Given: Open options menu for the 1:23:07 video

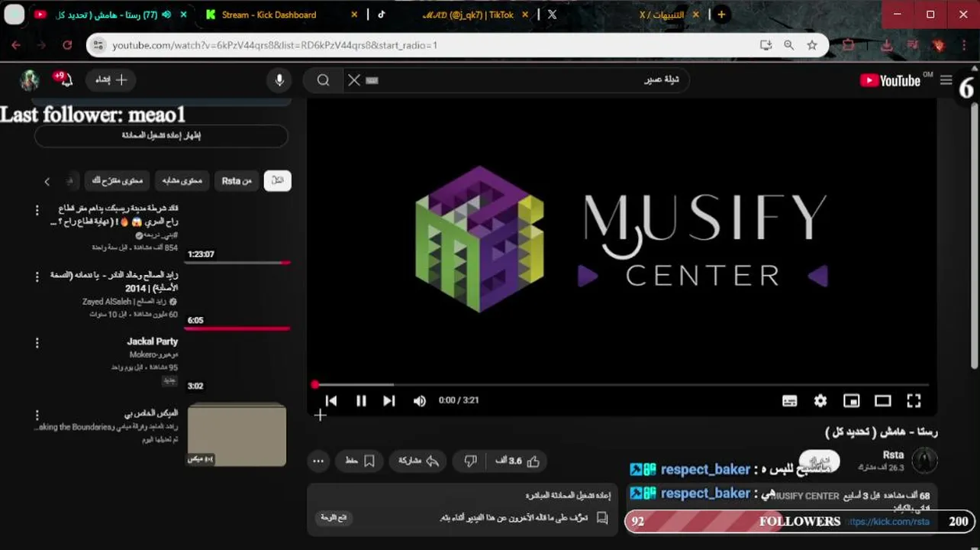Looking at the screenshot, I should (x=37, y=209).
